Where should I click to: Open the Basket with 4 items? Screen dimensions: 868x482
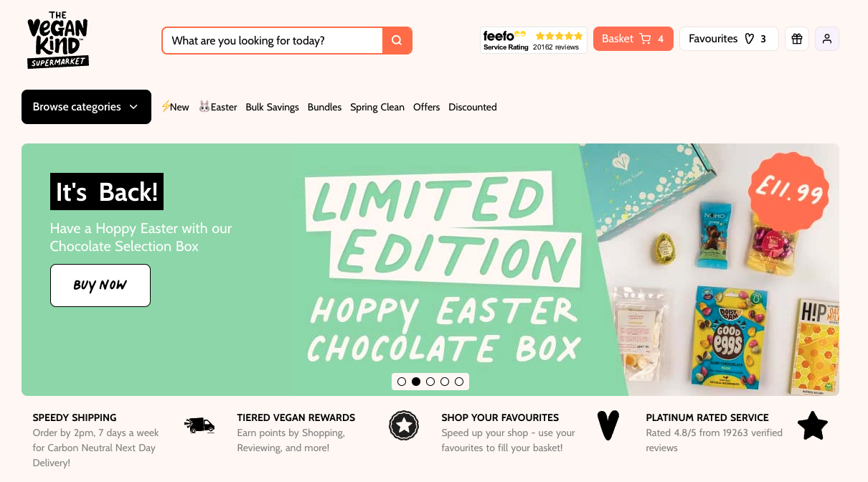click(633, 39)
